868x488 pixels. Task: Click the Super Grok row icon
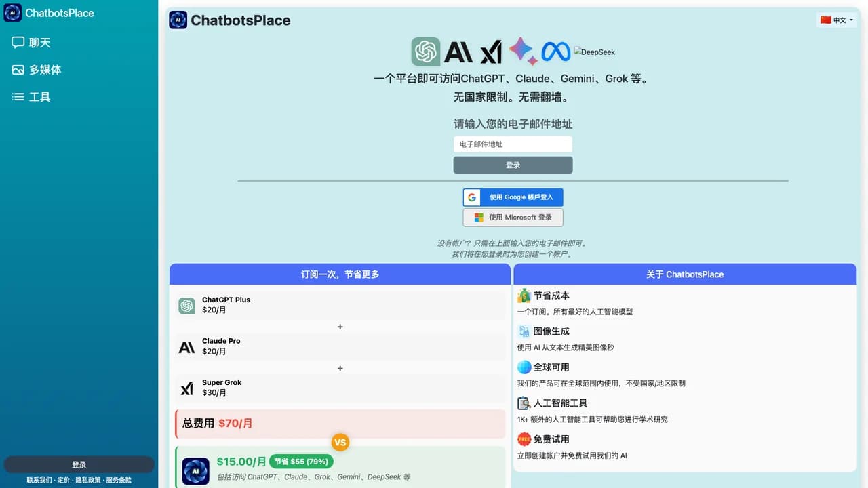[x=186, y=388]
